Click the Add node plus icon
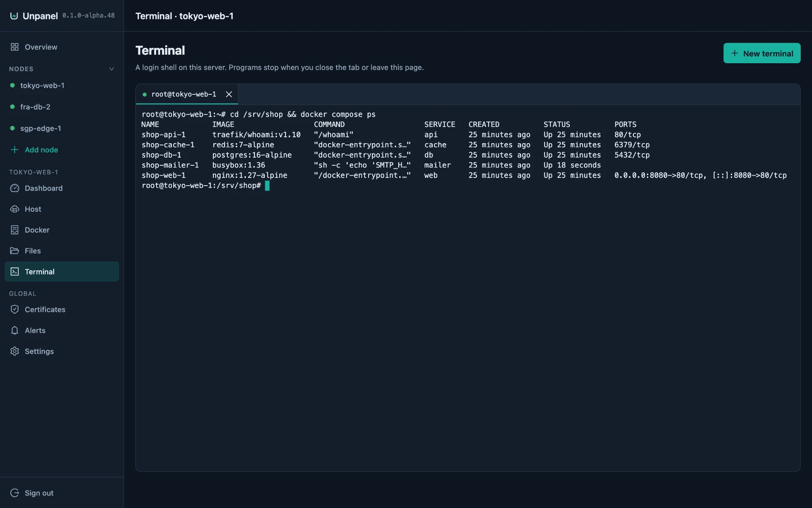 (x=14, y=149)
